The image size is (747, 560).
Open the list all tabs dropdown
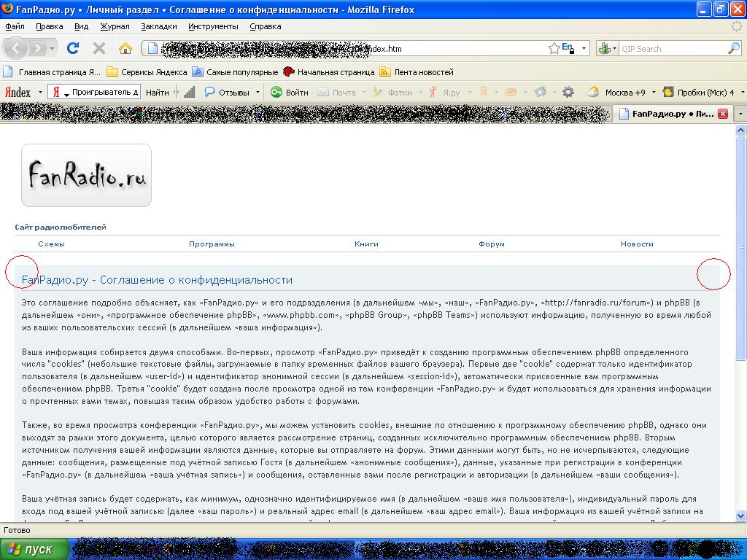tap(740, 114)
